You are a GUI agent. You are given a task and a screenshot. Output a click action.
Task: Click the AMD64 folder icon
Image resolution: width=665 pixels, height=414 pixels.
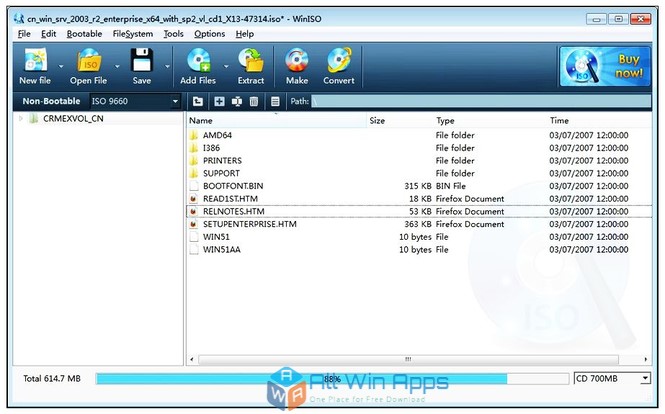pyautogui.click(x=194, y=135)
